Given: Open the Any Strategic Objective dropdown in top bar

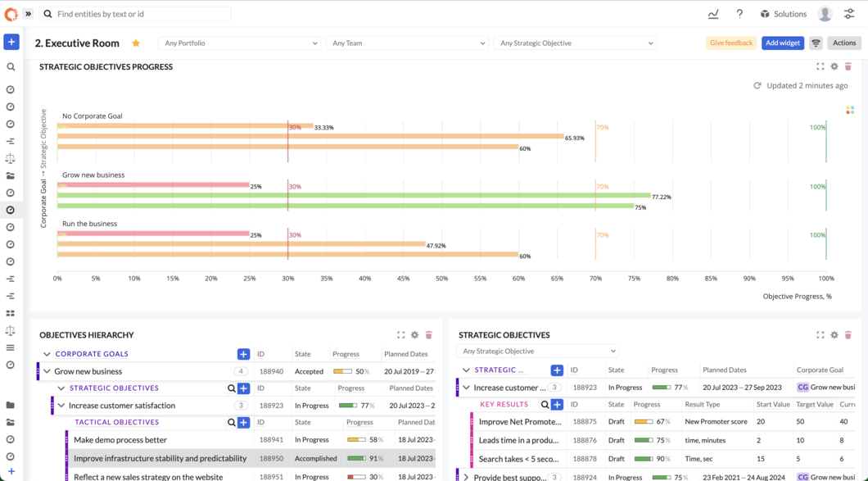Looking at the screenshot, I should (575, 43).
